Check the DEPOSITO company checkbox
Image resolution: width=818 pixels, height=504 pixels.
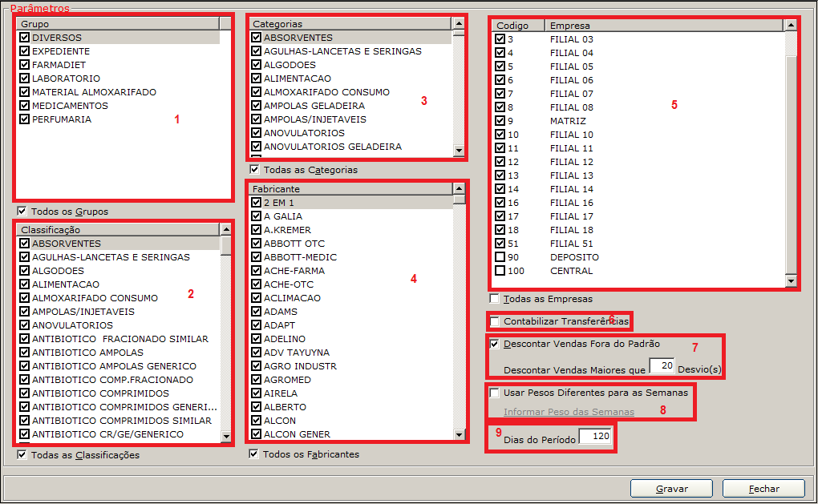click(500, 257)
